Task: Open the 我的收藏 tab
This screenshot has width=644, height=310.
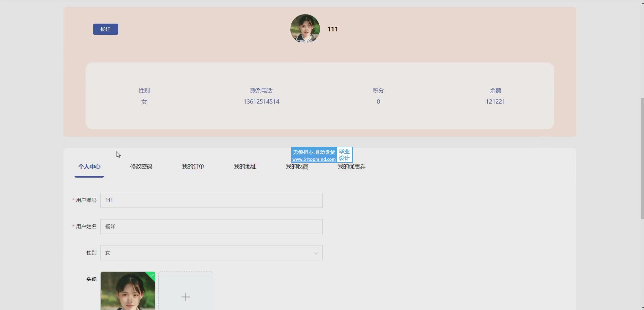Action: (x=297, y=166)
